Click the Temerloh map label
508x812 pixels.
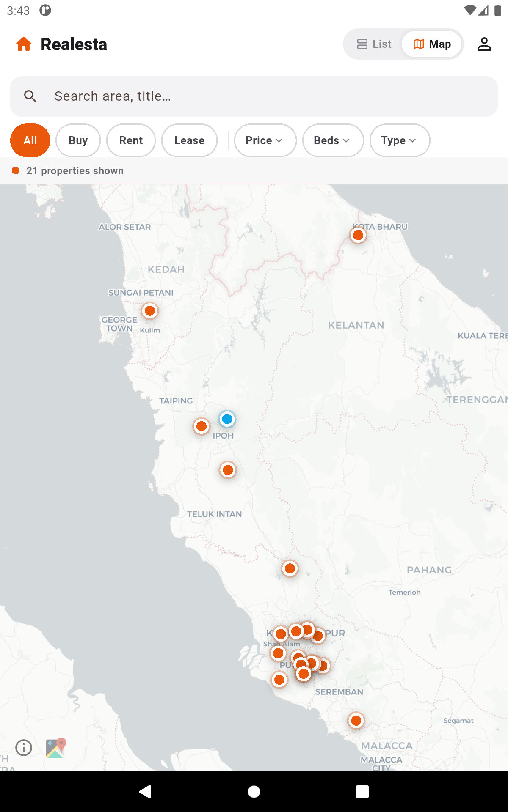[x=405, y=593]
